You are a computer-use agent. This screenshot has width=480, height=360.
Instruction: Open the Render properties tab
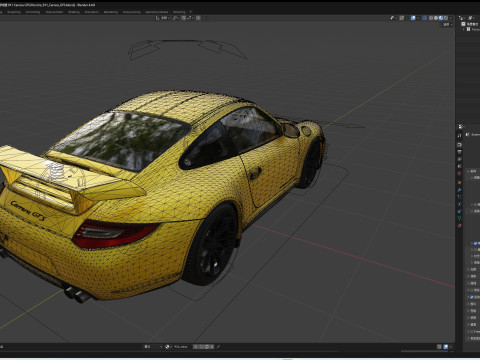(x=460, y=145)
